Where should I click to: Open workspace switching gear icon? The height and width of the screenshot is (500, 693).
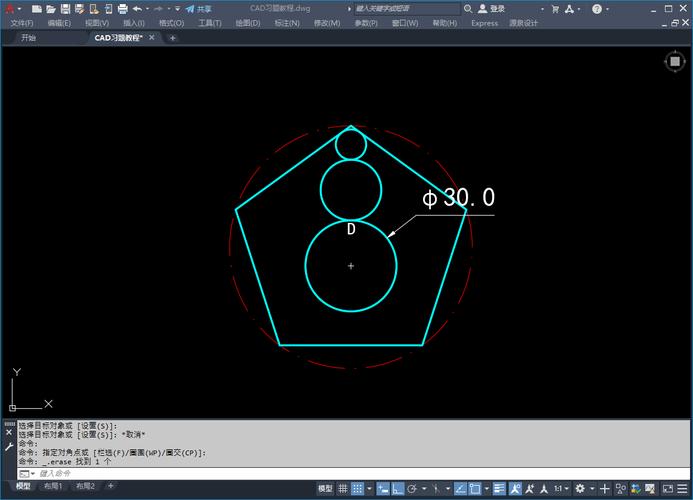point(580,489)
